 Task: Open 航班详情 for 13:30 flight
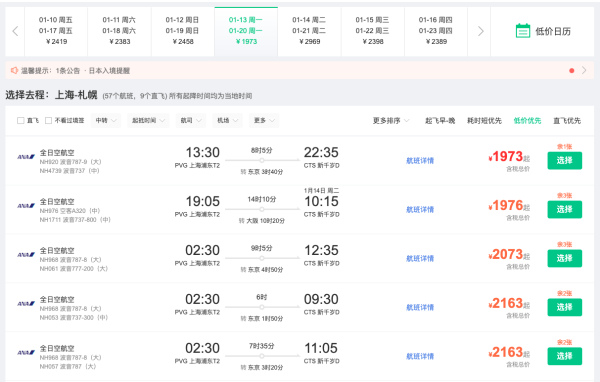[x=420, y=160]
